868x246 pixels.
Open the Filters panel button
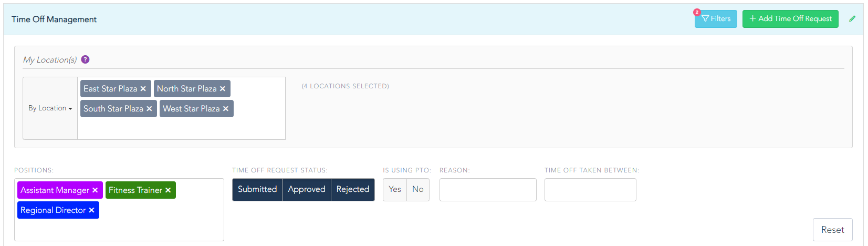(716, 19)
